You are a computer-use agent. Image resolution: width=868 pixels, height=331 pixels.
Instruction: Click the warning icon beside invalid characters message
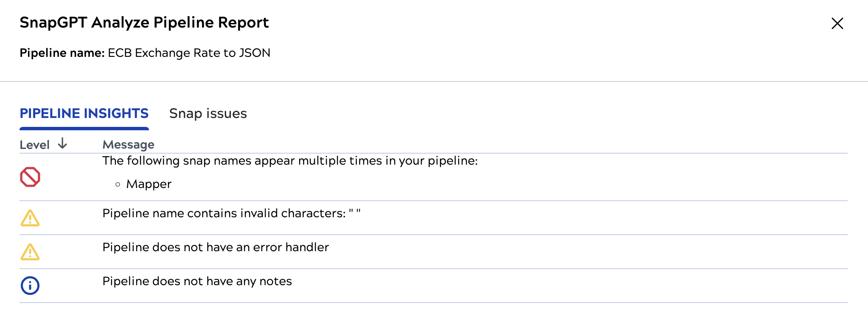pyautogui.click(x=30, y=218)
